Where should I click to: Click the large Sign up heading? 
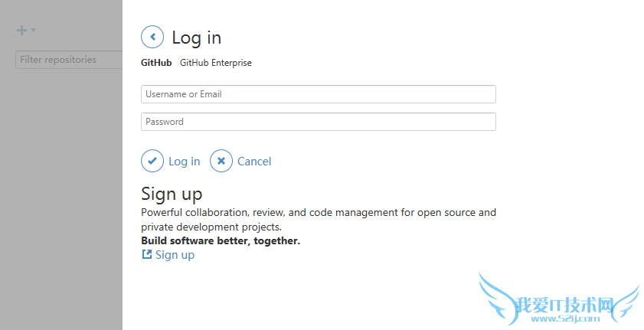pos(172,194)
